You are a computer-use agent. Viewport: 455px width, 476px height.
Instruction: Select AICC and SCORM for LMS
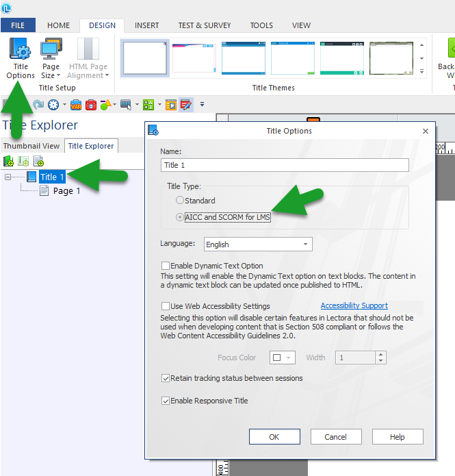[180, 217]
